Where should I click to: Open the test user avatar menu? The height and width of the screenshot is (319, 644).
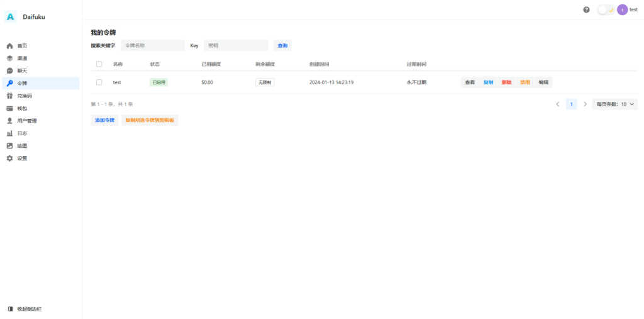(x=622, y=10)
